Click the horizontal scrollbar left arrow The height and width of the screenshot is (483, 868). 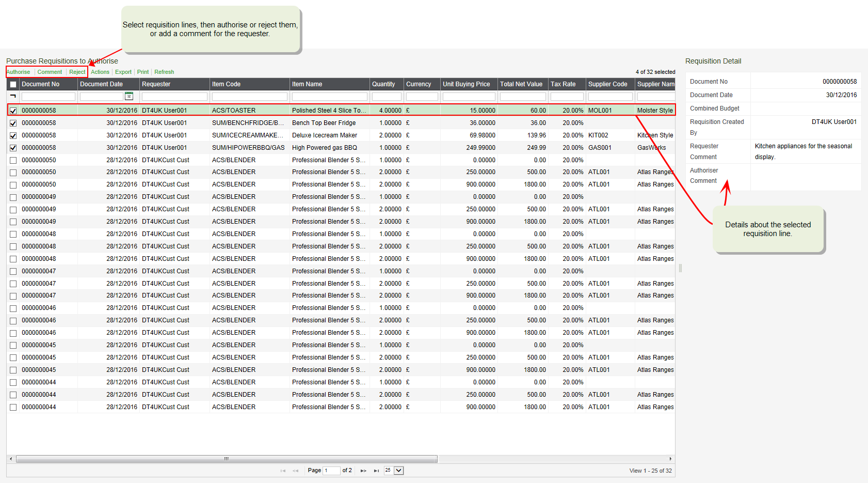[x=11, y=459]
